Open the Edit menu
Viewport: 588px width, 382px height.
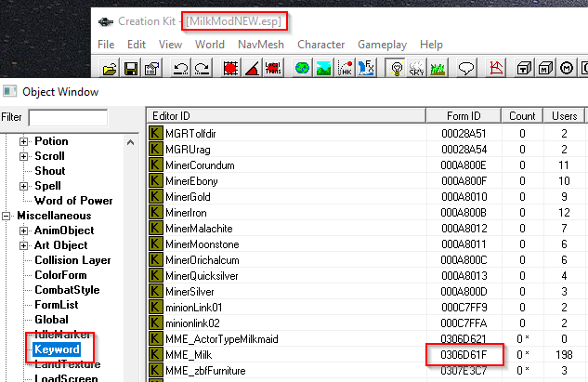pos(137,45)
